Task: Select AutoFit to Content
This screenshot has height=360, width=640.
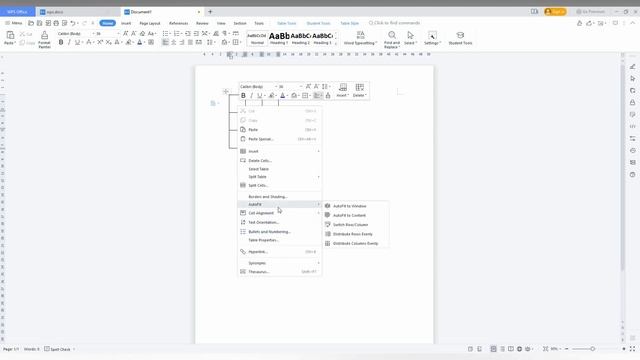Action: coord(356,216)
